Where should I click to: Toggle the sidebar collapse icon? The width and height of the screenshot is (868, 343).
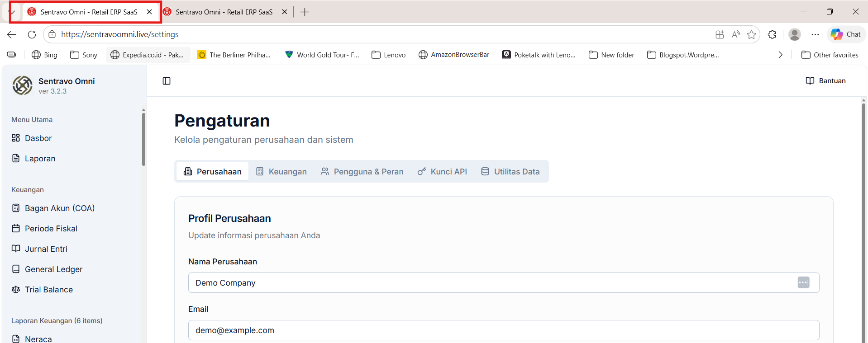(x=167, y=81)
